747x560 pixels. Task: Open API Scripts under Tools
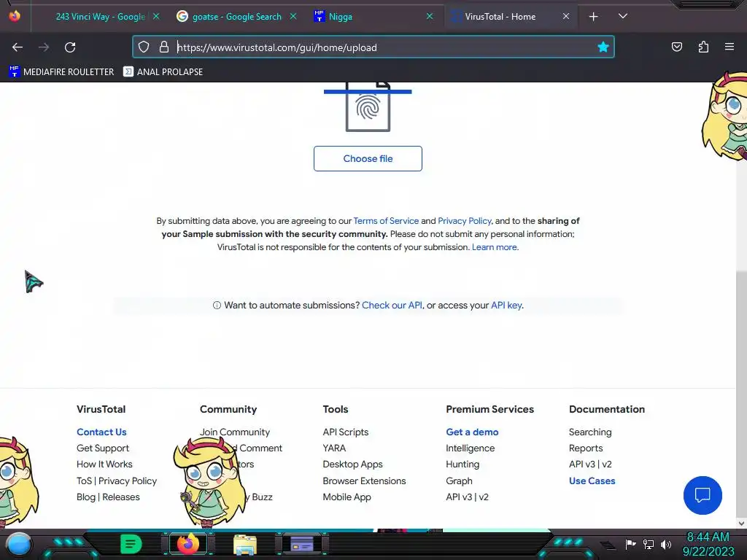[345, 432]
